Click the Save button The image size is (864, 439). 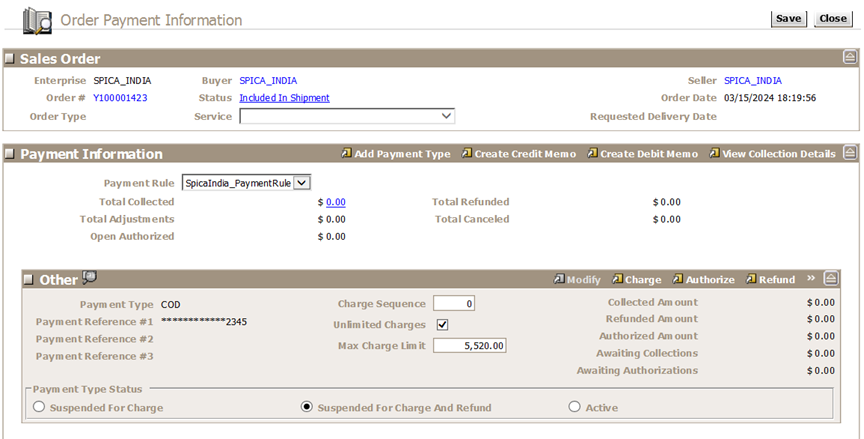(x=788, y=19)
